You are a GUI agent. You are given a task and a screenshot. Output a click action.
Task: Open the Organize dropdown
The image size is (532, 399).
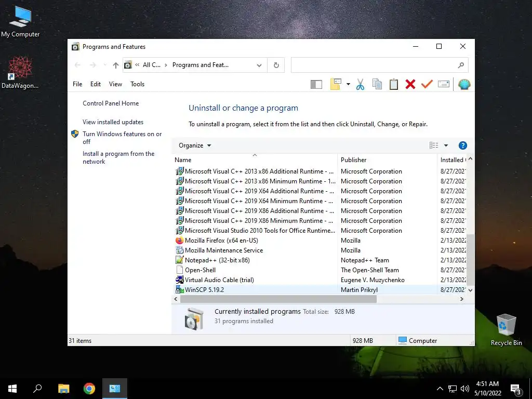(x=195, y=145)
